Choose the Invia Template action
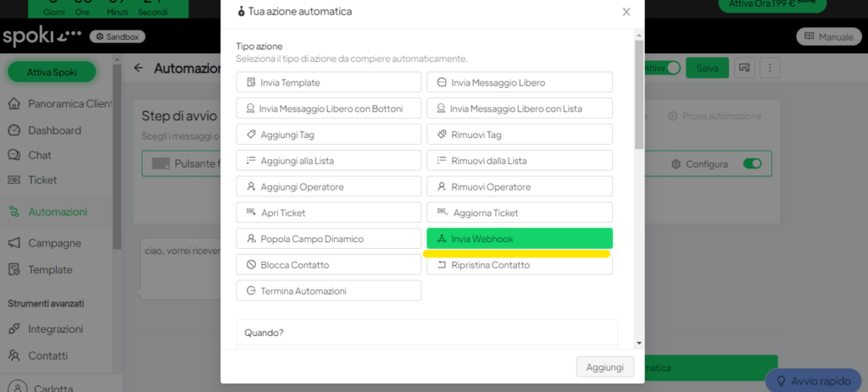The width and height of the screenshot is (868, 392). pyautogui.click(x=329, y=82)
